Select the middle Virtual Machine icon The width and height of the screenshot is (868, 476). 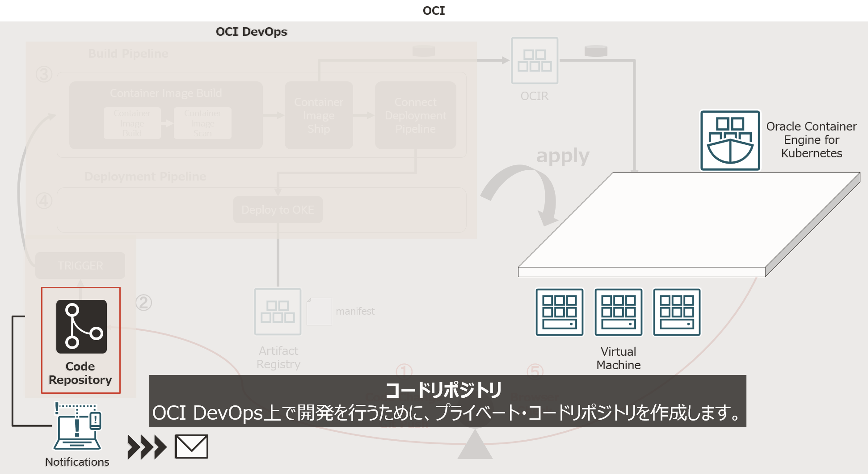(618, 312)
